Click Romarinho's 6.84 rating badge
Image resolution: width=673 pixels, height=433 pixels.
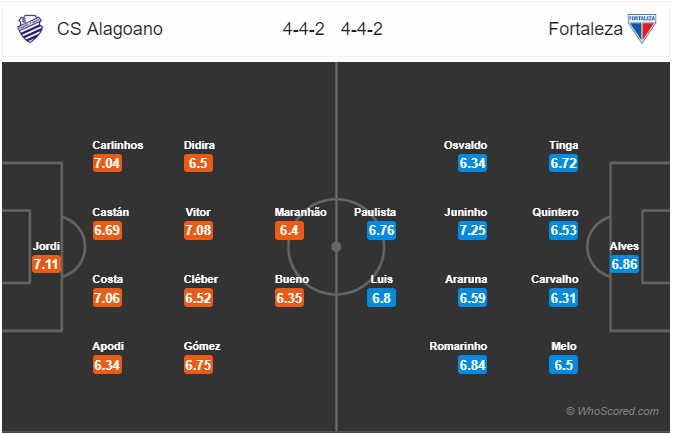click(472, 365)
